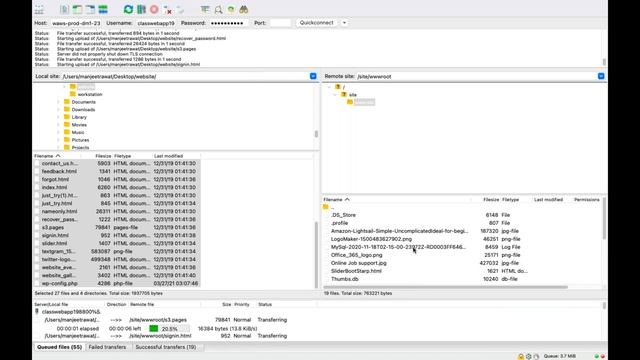Click the Port input field
The image size is (640, 360).
(280, 23)
